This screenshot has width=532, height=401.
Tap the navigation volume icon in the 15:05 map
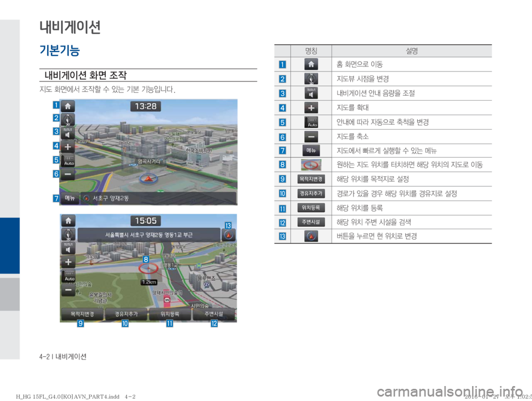[68, 246]
